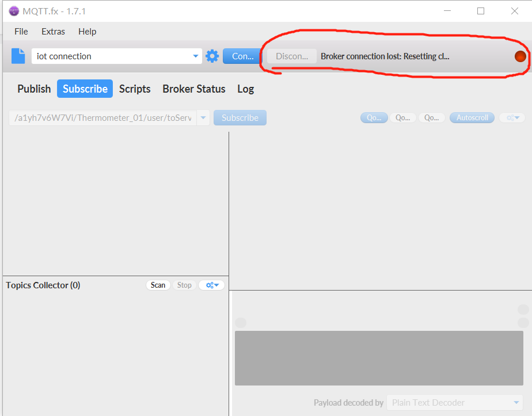Viewport: 532px width, 416px height.
Task: View the Log tab
Action: (x=246, y=89)
